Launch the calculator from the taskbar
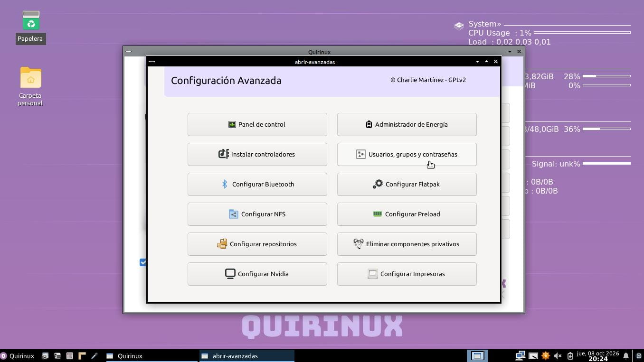644x362 pixels. click(69, 356)
